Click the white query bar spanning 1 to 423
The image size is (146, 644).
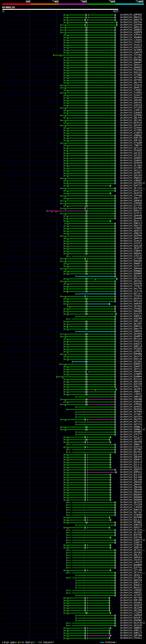(x=60, y=9)
